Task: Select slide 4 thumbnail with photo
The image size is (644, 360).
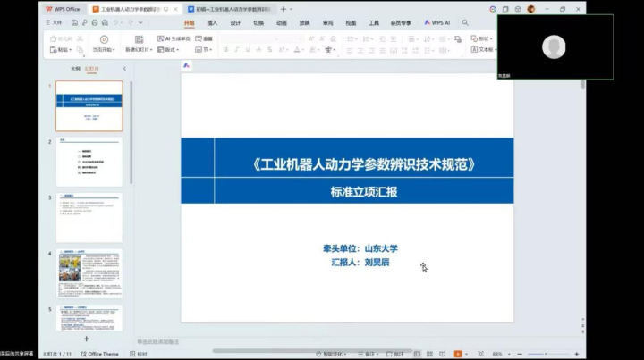Action: click(x=89, y=273)
